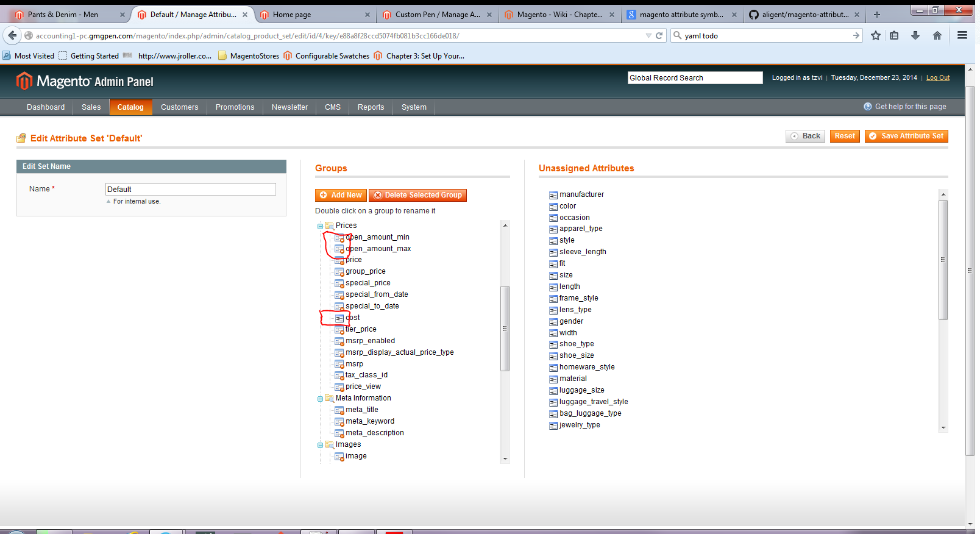Screen dimensions: 980x534
Task: Click the attribute set Name input field
Action: pos(191,190)
